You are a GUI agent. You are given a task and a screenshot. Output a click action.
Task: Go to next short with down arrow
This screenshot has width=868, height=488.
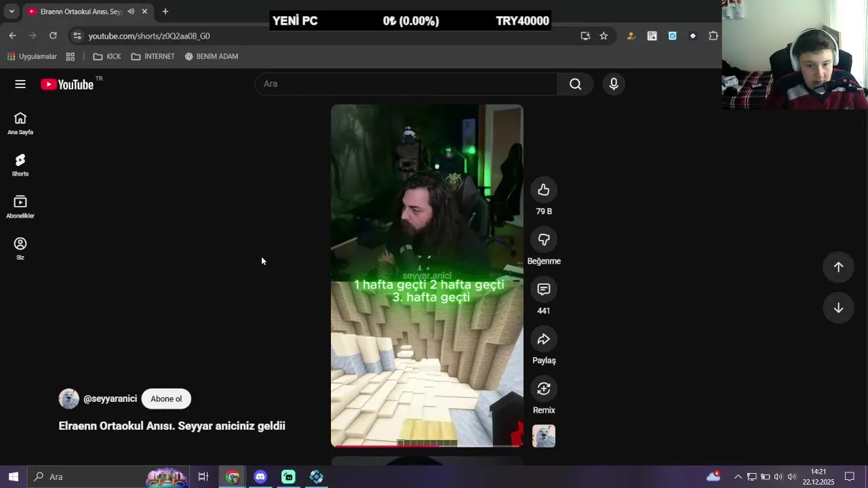(x=839, y=308)
